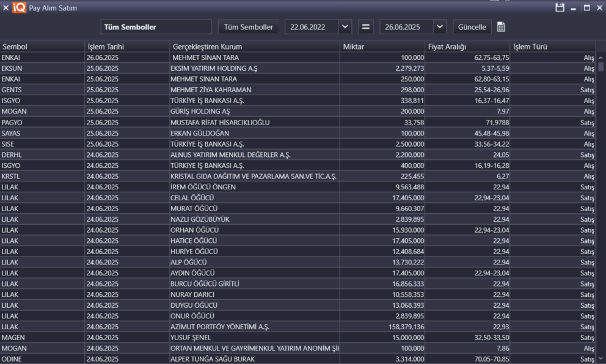Open the end date 26.06.2025 dropdown arrow
606x364 pixels.
(440, 27)
